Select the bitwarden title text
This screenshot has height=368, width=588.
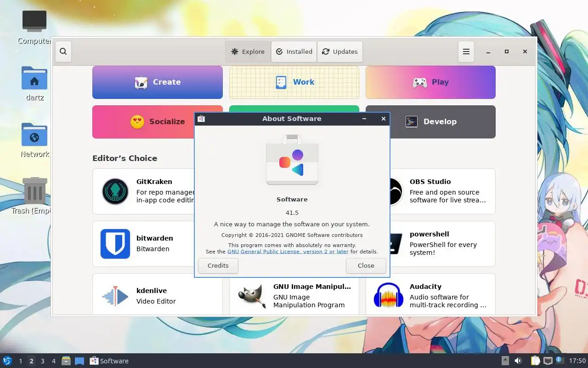pos(155,238)
